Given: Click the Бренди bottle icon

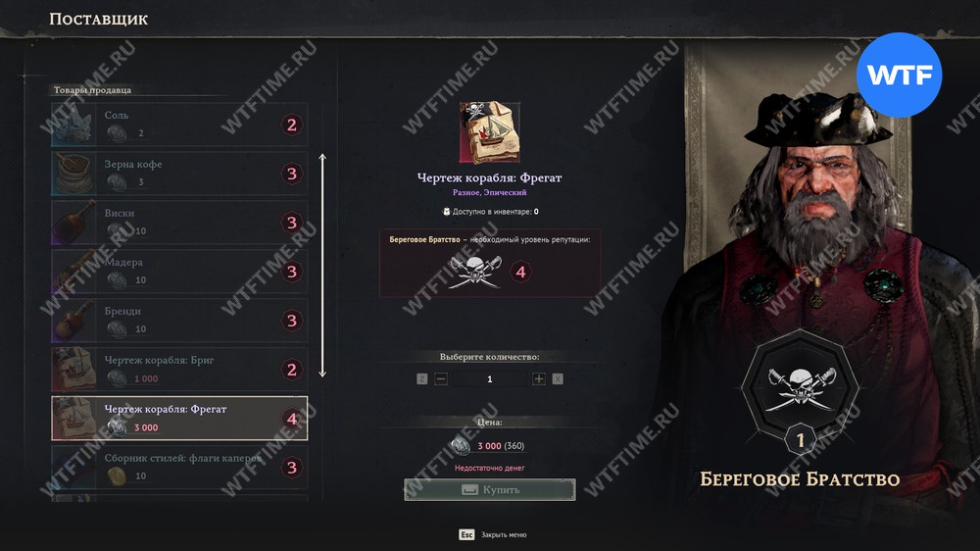Looking at the screenshot, I should [73, 321].
